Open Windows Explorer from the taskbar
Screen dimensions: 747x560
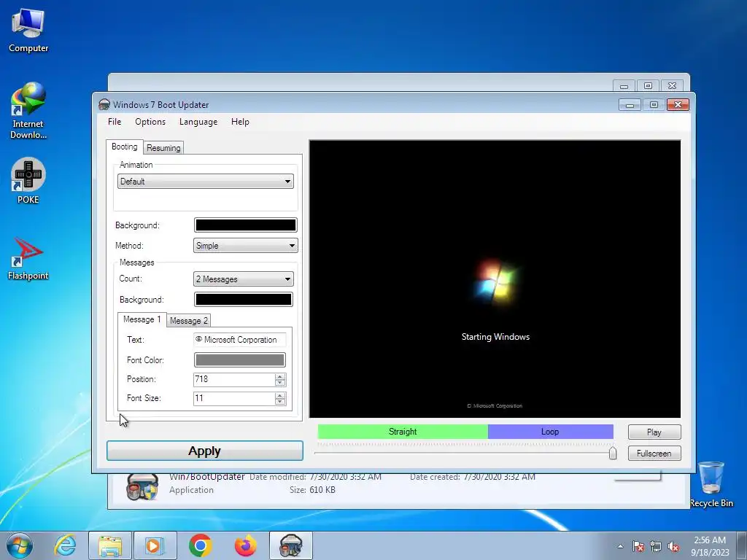[x=111, y=545]
